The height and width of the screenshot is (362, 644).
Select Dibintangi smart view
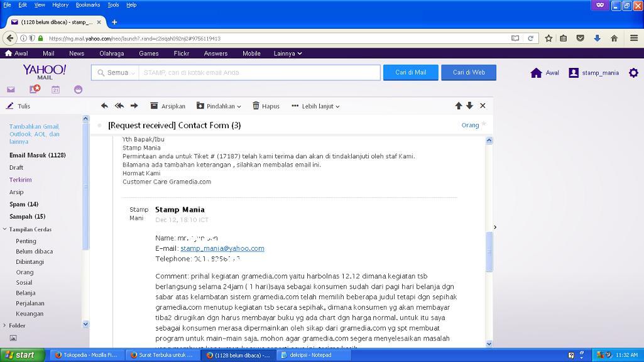30,261
